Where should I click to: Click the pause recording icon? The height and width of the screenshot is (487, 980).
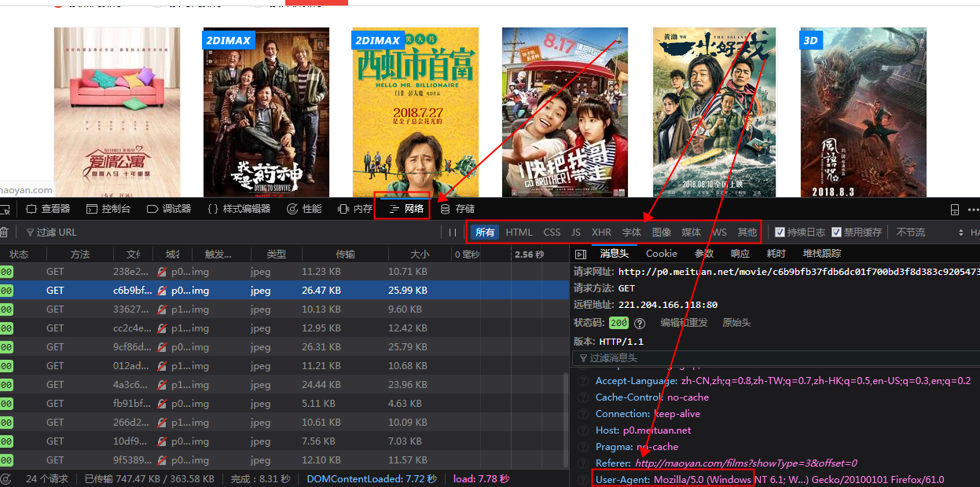click(x=452, y=233)
